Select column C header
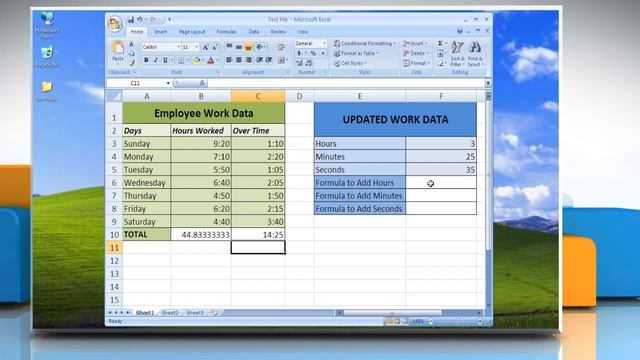This screenshot has width=640, height=360. pyautogui.click(x=258, y=96)
